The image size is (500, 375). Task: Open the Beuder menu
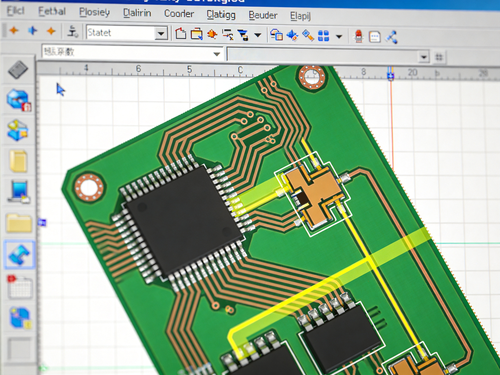pyautogui.click(x=263, y=15)
